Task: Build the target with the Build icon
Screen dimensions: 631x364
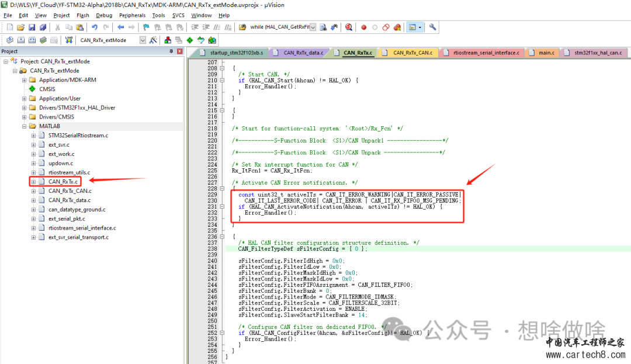Action: click(x=20, y=40)
